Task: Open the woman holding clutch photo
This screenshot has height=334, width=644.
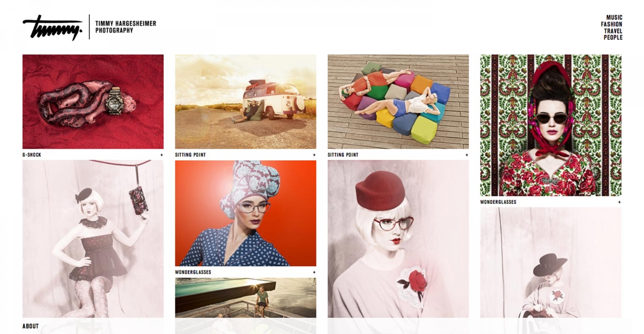Action: click(93, 239)
